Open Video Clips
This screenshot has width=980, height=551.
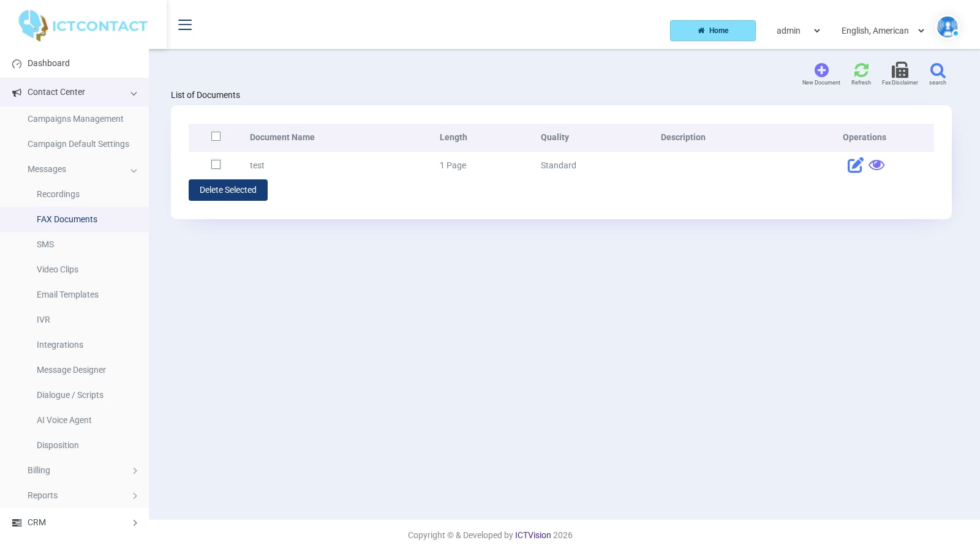point(58,269)
